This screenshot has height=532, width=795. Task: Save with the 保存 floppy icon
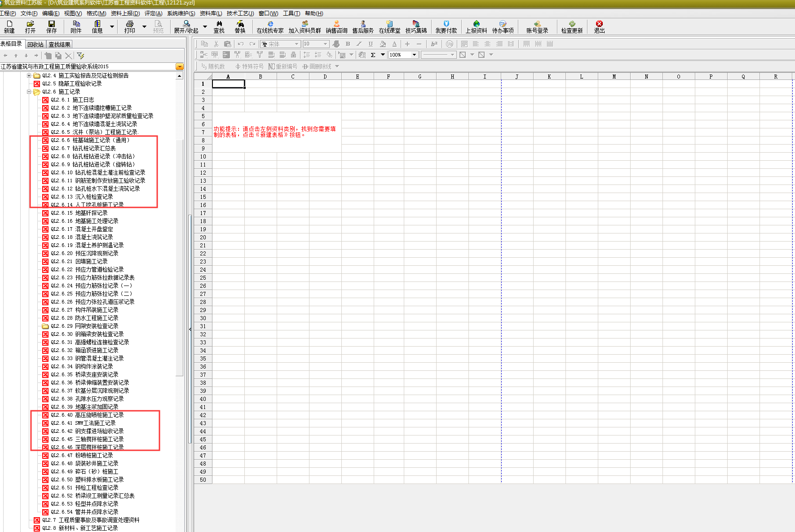(x=51, y=27)
